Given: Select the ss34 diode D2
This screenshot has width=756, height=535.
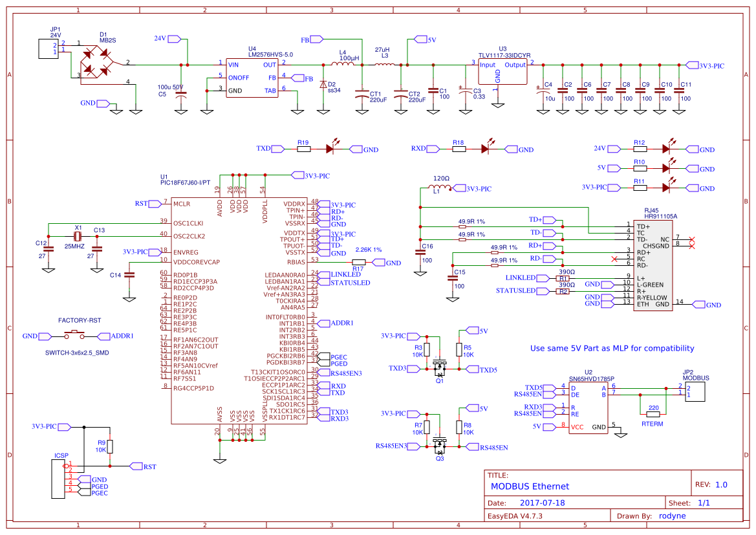Looking at the screenshot, I should [x=323, y=84].
